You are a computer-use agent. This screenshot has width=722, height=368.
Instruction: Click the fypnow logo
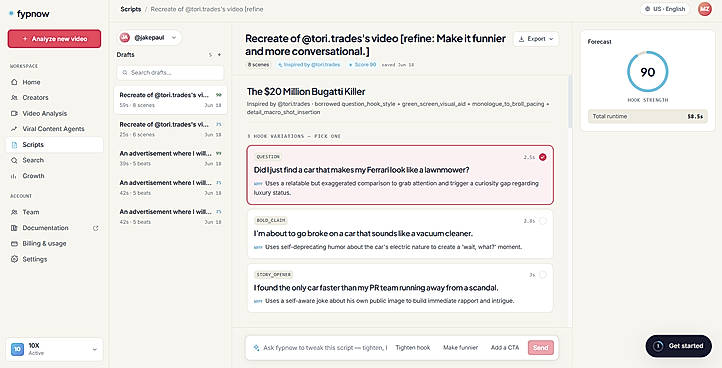29,14
